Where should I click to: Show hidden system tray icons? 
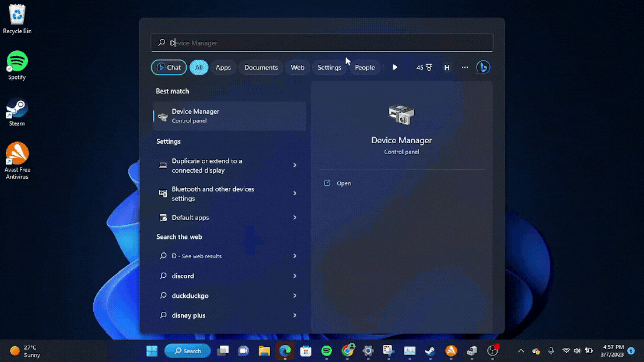pyautogui.click(x=521, y=351)
